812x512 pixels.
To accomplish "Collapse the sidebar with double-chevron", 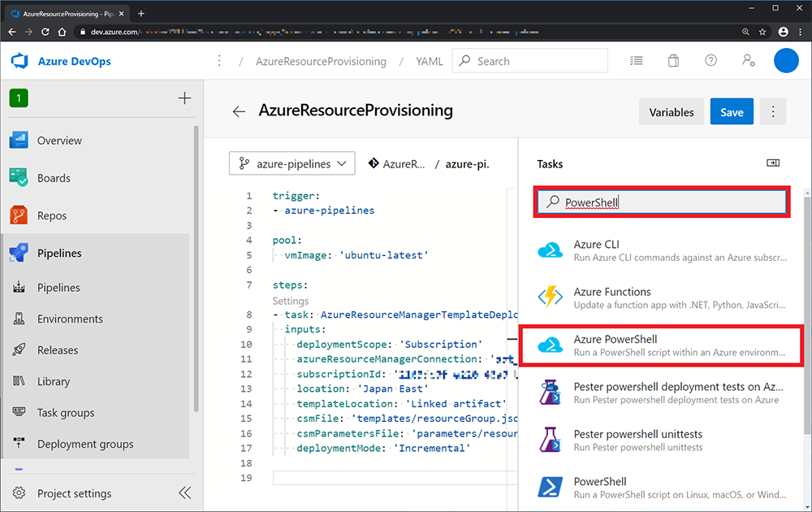I will pos(185,492).
